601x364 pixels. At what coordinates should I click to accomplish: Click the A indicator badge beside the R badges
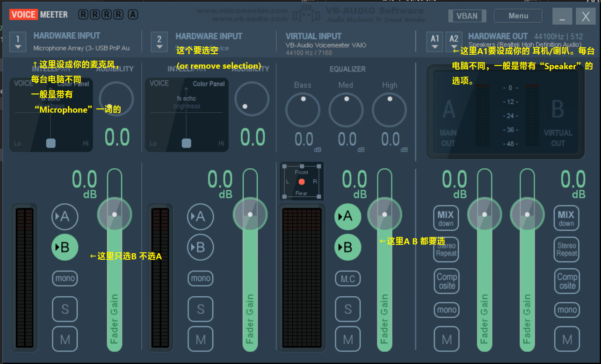tap(133, 14)
